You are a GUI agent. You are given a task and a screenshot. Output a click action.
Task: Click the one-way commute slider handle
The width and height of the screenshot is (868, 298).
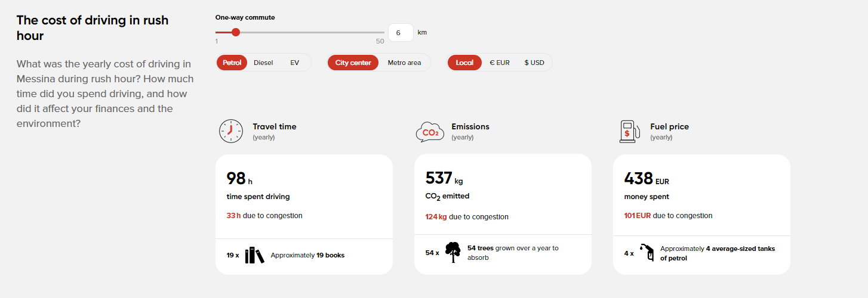click(236, 32)
